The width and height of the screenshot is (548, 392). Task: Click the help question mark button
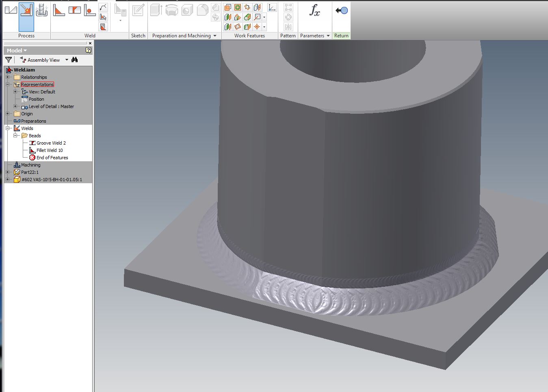[x=89, y=50]
